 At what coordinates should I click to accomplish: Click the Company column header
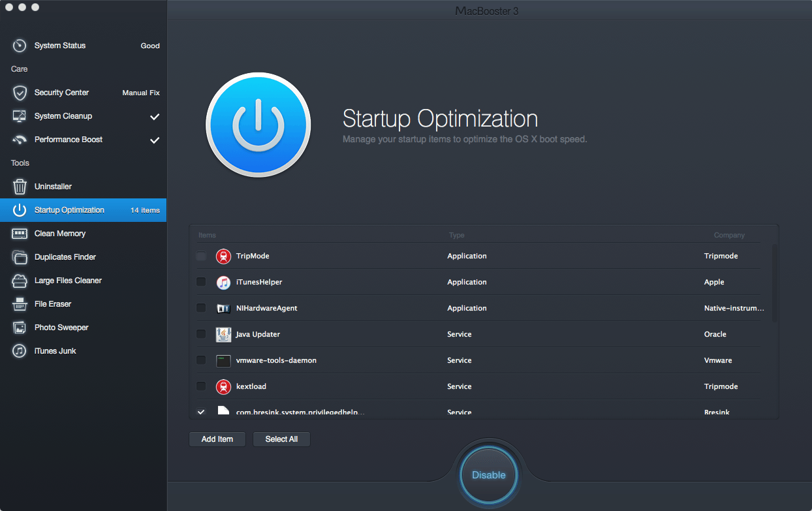(729, 235)
